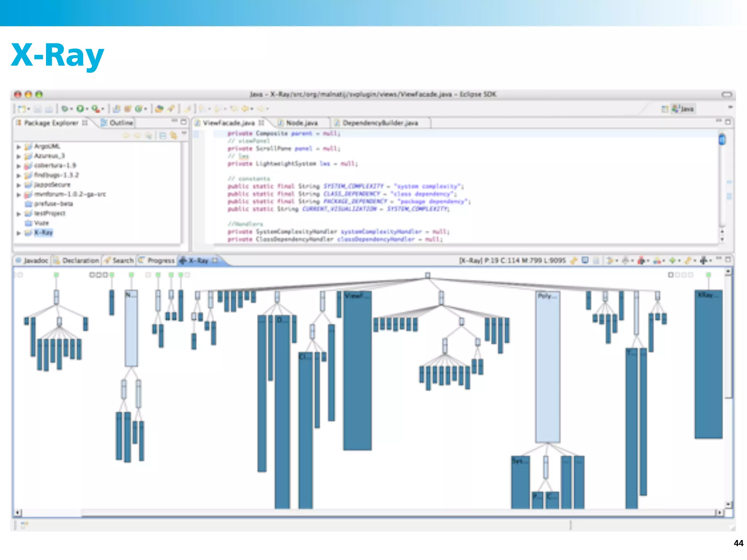Image resolution: width=747 pixels, height=560 pixels.
Task: Maximize the X-Ray view panel
Action: coord(728,260)
